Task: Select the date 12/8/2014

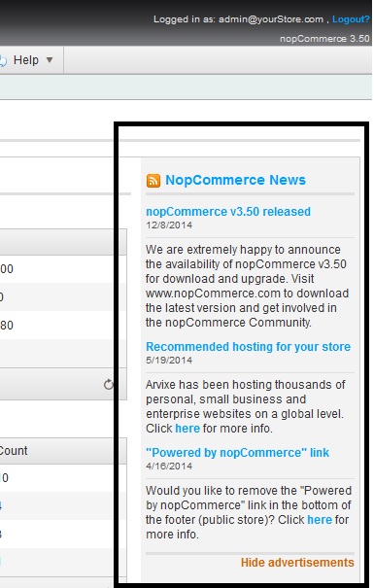Action: click(169, 225)
